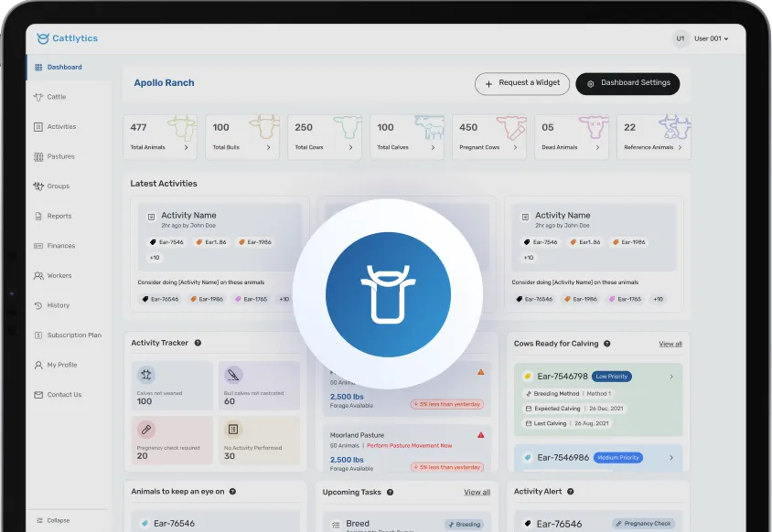The width and height of the screenshot is (772, 532).
Task: Click Cows Ready for Calving help icon
Action: (607, 344)
